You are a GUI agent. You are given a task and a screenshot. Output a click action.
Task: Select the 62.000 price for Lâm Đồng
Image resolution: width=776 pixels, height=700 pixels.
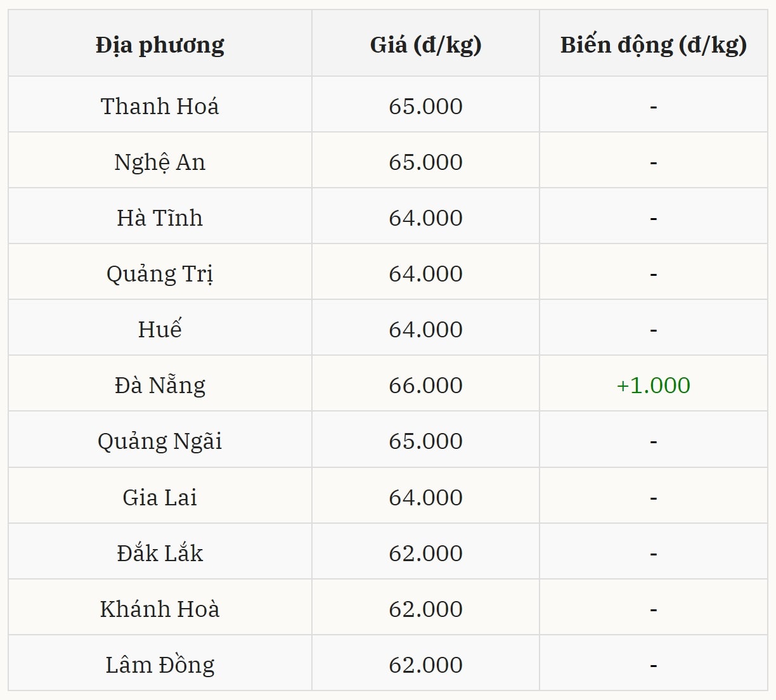tap(425, 665)
